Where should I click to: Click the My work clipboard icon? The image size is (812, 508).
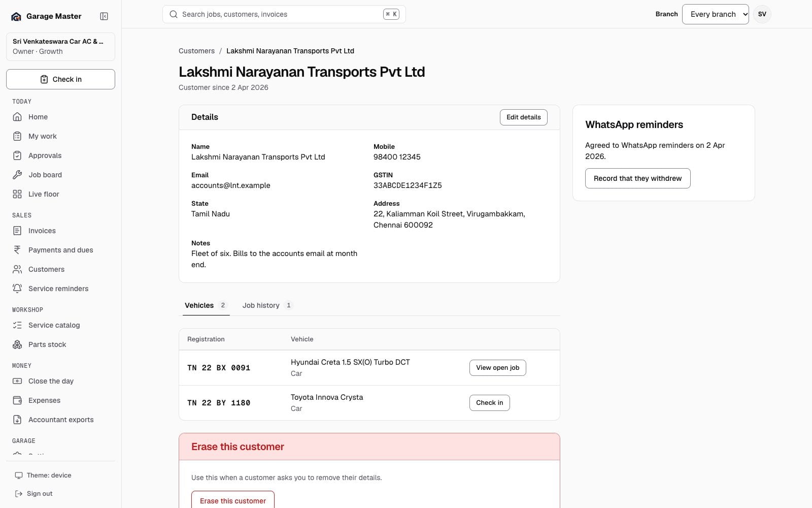[17, 136]
